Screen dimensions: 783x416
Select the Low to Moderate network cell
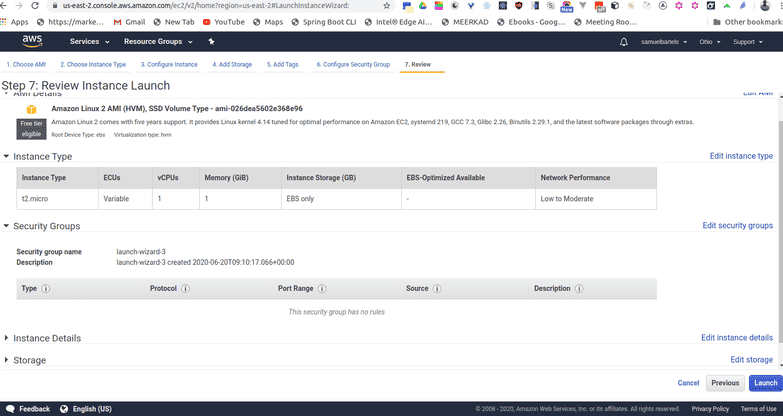(596, 199)
